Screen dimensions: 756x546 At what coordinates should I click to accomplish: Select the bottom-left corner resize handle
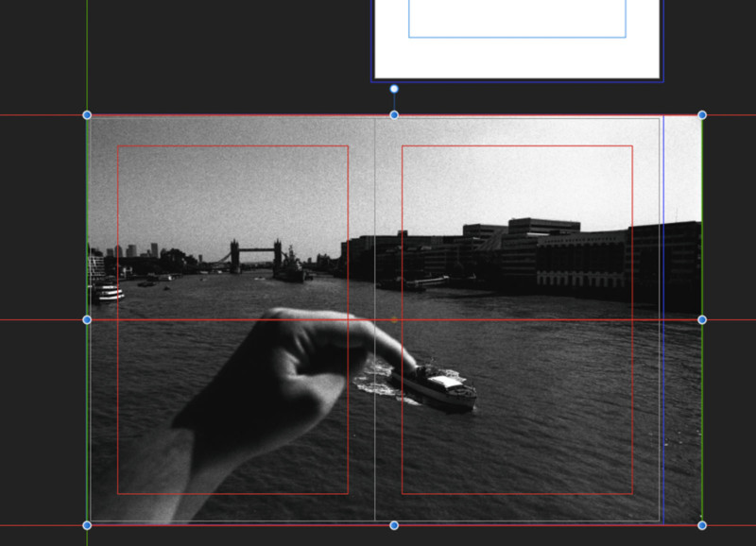[x=87, y=525]
